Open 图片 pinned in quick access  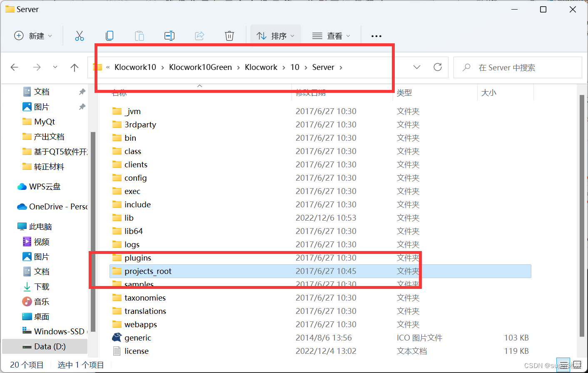tap(42, 107)
